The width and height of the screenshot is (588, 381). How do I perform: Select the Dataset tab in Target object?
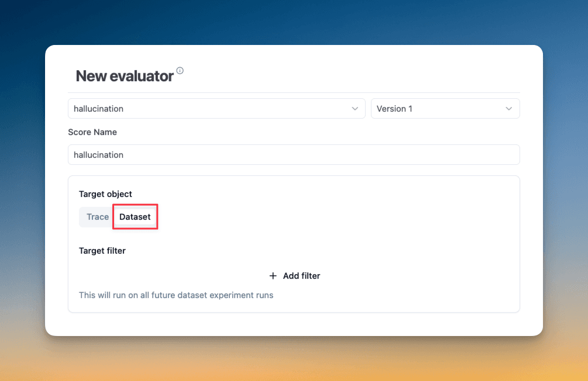[x=135, y=216]
